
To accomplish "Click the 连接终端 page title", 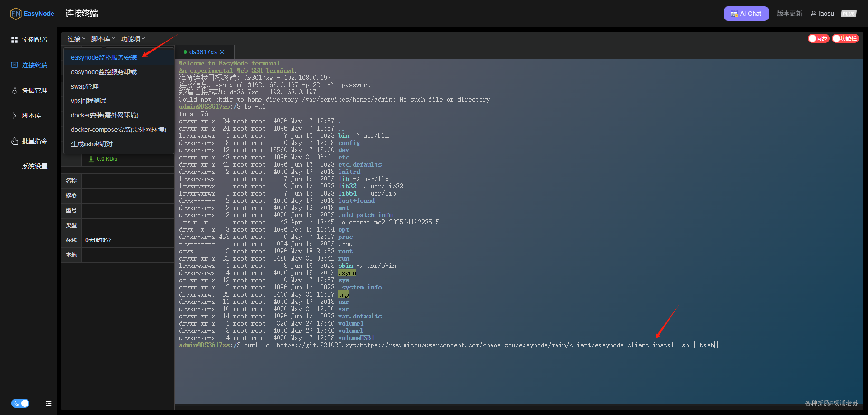I will 82,14.
